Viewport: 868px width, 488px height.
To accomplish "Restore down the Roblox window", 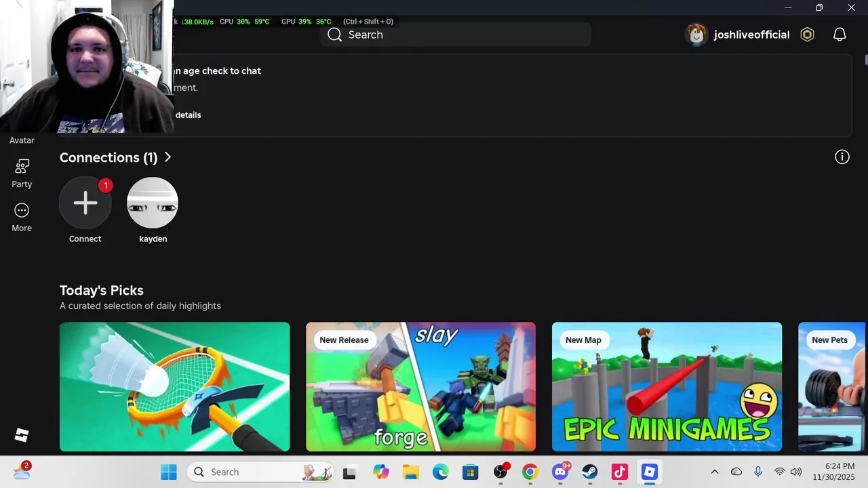I will tap(819, 7).
